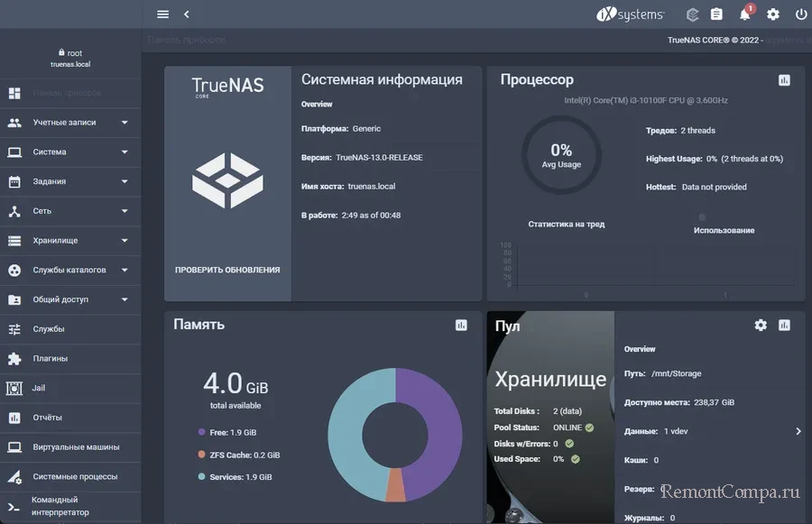812x524 pixels.
Task: Toggle the hamburger sidebar menu
Action: pyautogui.click(x=162, y=14)
